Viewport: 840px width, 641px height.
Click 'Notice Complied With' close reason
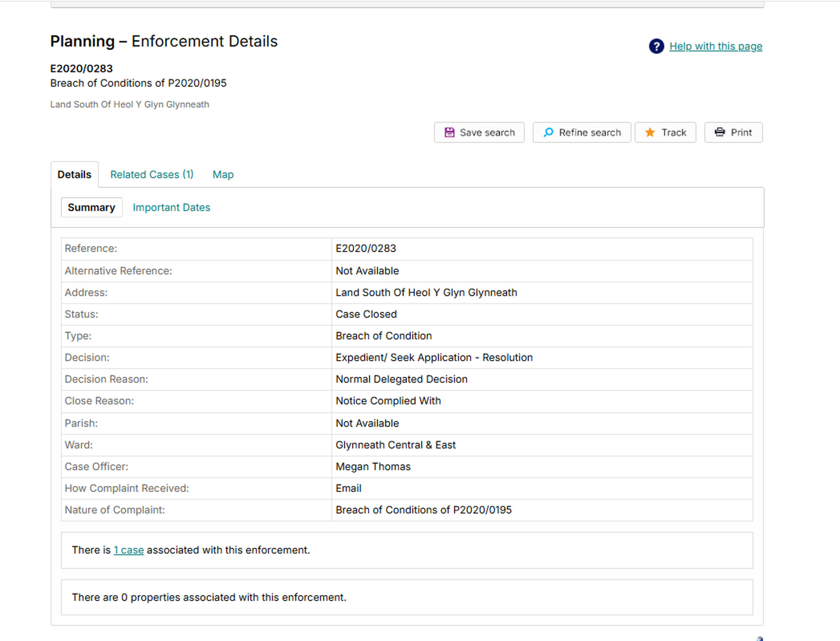pos(388,401)
